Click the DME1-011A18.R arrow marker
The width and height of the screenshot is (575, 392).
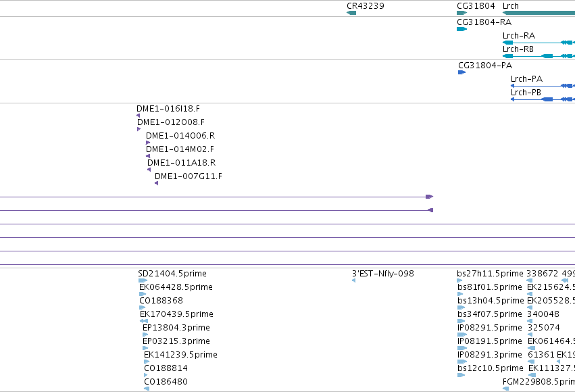point(149,170)
